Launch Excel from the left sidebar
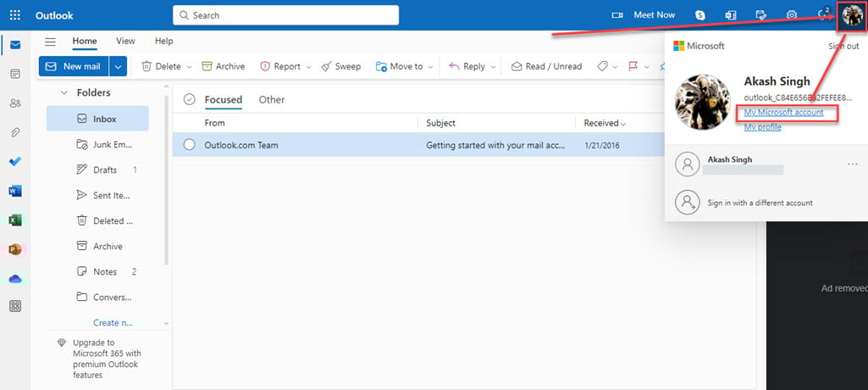This screenshot has width=868, height=390. click(15, 220)
